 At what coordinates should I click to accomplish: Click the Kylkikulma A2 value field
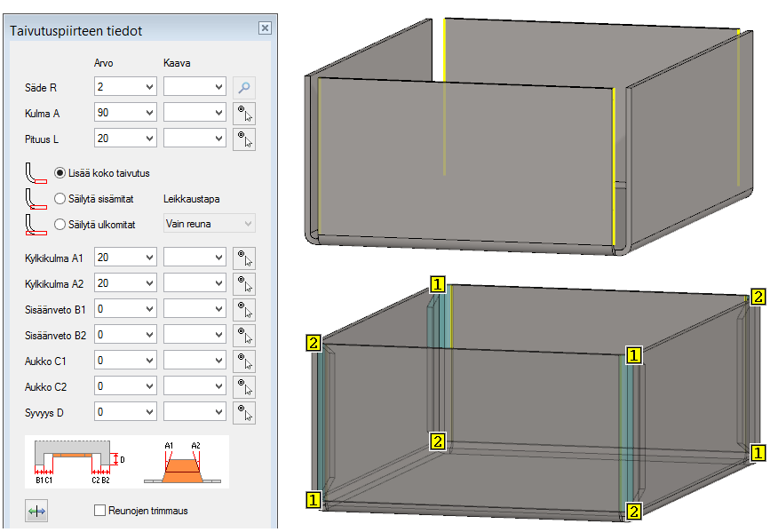(117, 283)
